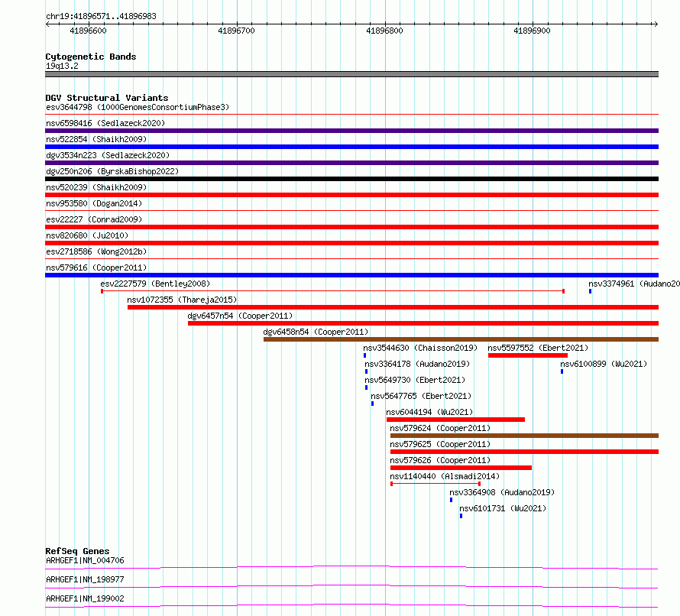Image resolution: width=680 pixels, height=616 pixels.
Task: Click the nsv6101731 blue marker
Action: point(461,516)
